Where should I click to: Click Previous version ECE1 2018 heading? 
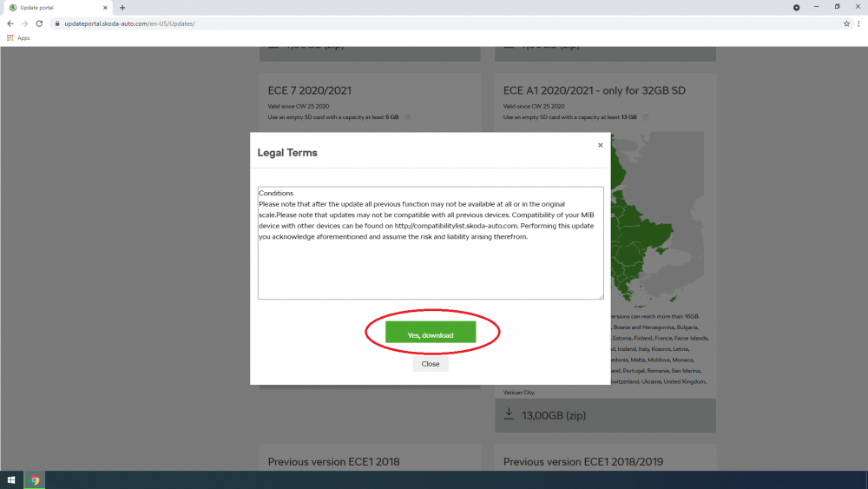(x=334, y=461)
